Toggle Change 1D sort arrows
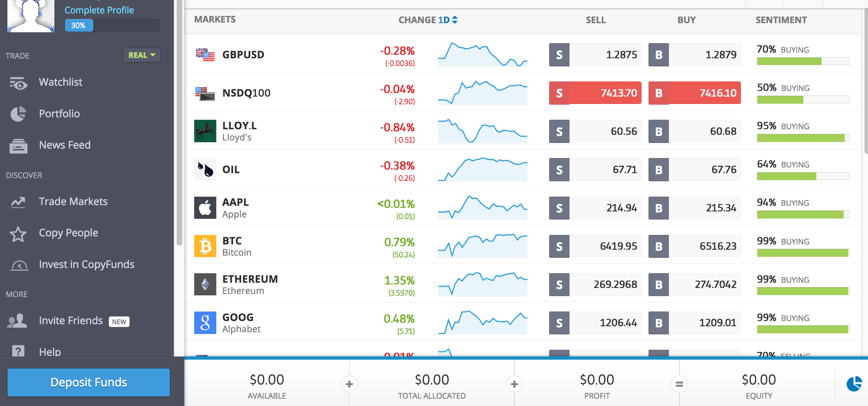868x406 pixels. [x=455, y=20]
